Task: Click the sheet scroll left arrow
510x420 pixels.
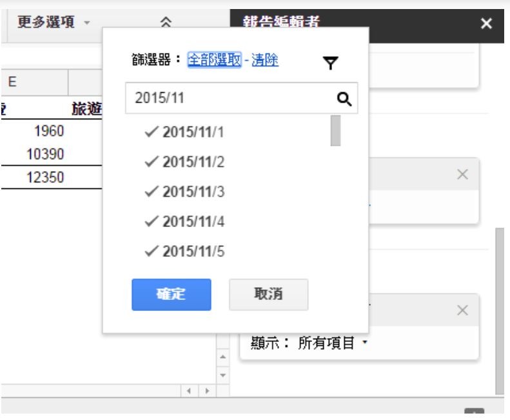Action: click(x=189, y=391)
